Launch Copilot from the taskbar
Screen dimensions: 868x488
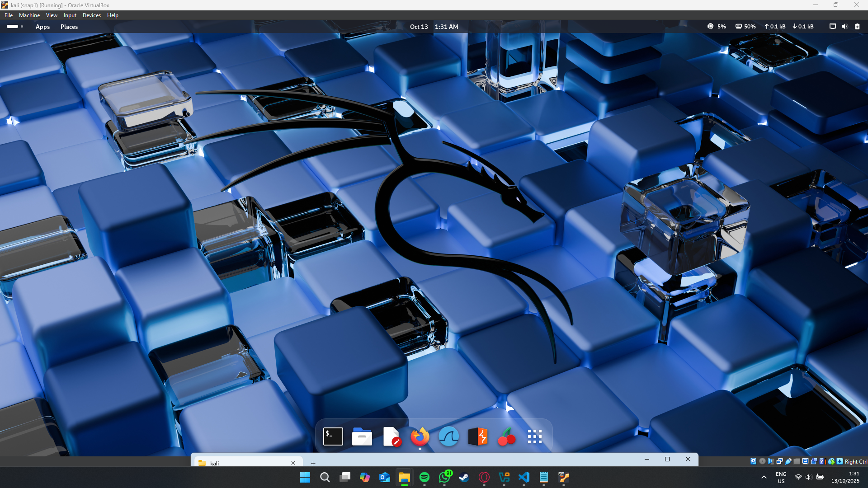[x=365, y=477]
